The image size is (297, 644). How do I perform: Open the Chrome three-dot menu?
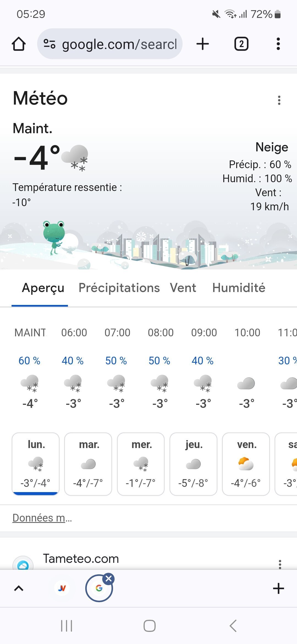pyautogui.click(x=278, y=44)
